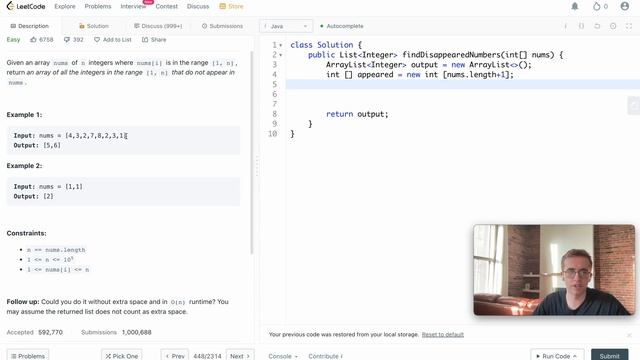Click the Contribute link
640x360 pixels.
pyautogui.click(x=325, y=356)
